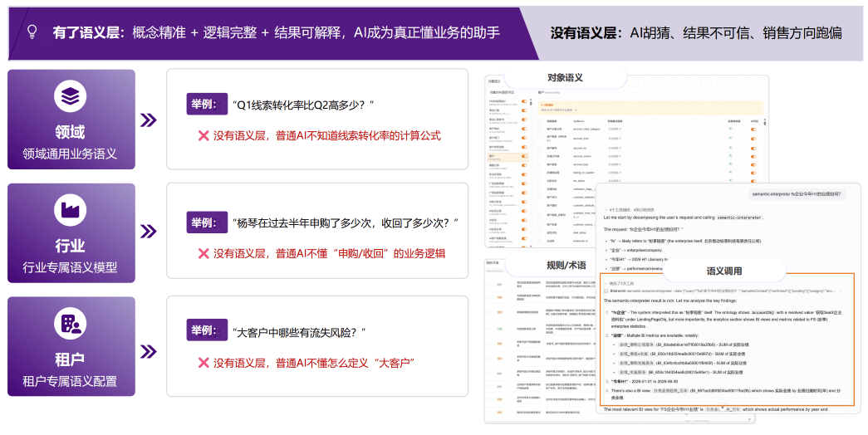This screenshot has width=868, height=435.
Task: Click the green status icon in the account_class_category row
Action: tap(730, 129)
